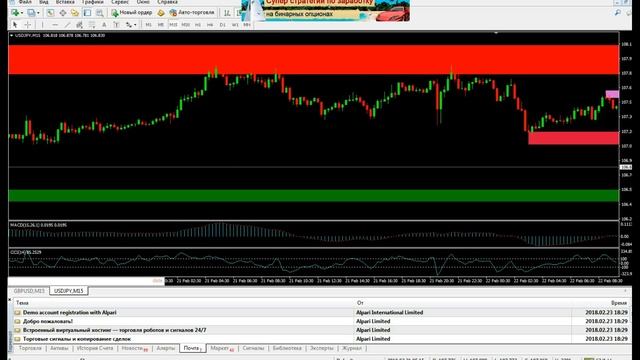Open the Strategy Tester icon
Screen dimensions: 640x360
(x=100, y=13)
